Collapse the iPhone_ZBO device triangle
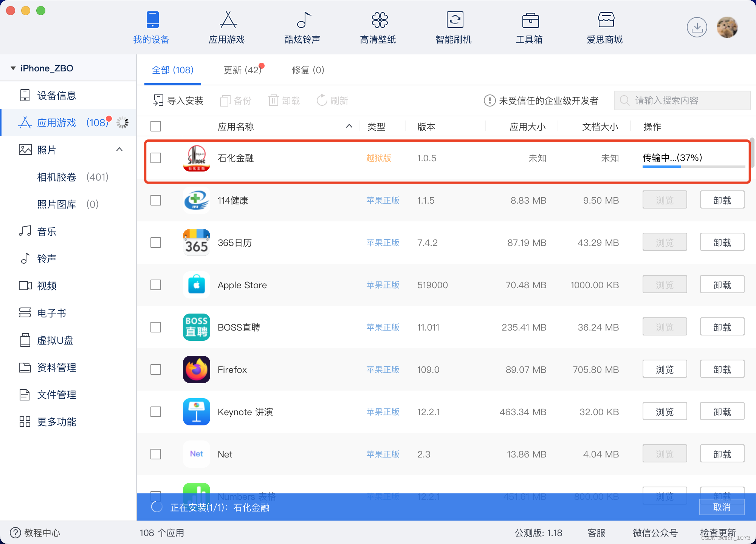756x544 pixels. point(13,68)
